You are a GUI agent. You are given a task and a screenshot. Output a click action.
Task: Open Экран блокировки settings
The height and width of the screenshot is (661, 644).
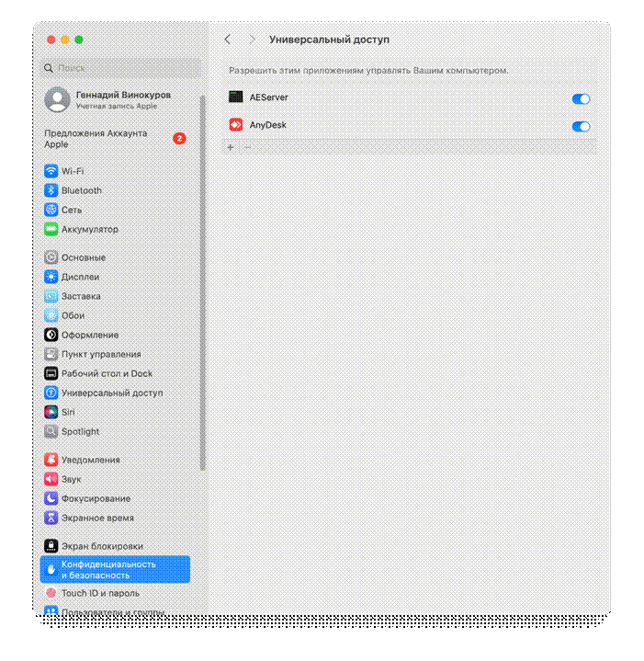point(101,546)
